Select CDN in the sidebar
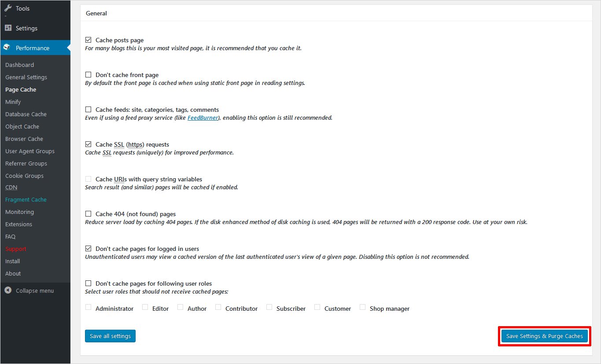Screen dimensions: 601x364 coord(11,188)
